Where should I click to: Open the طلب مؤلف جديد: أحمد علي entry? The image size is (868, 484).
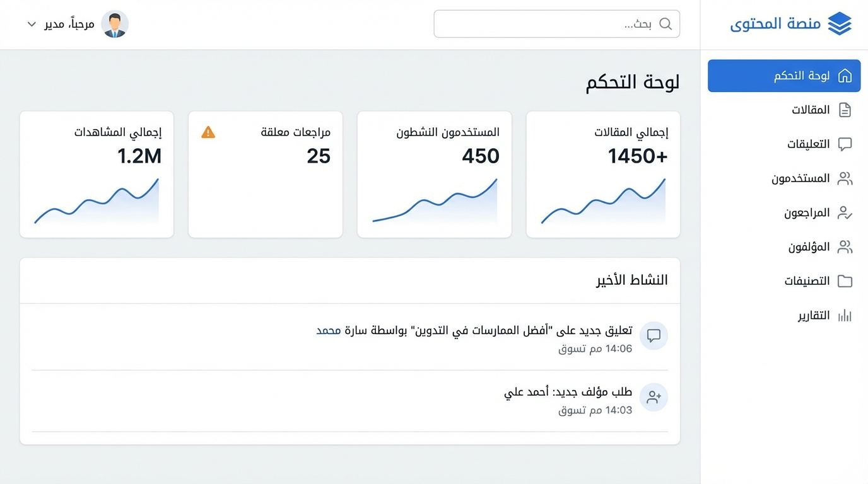[x=567, y=391]
